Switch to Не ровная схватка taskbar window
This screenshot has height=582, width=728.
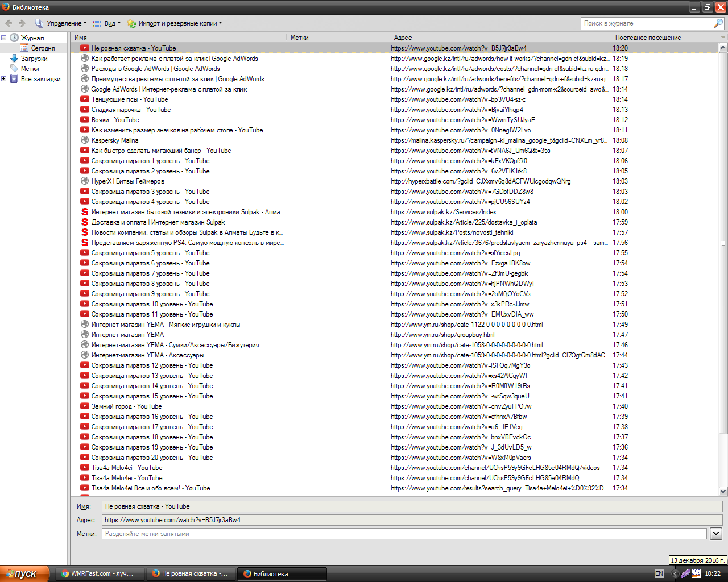(x=191, y=574)
